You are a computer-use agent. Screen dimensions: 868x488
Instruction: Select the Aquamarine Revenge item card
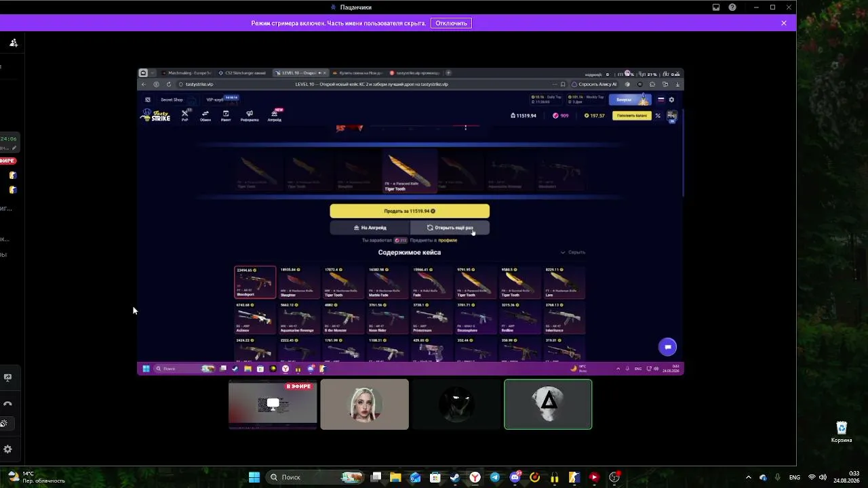click(x=299, y=318)
